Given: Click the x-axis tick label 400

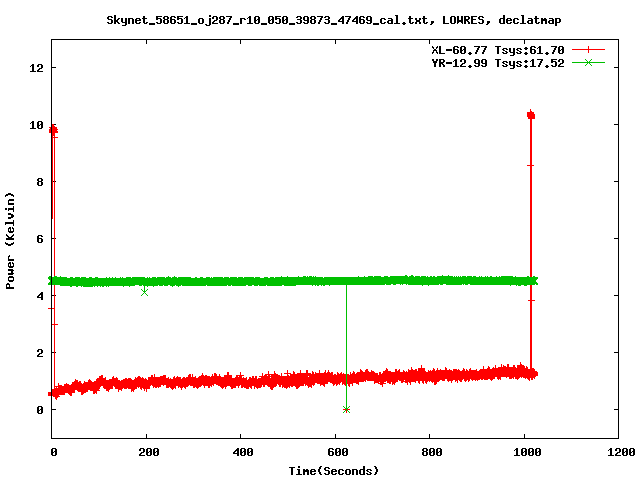Looking at the screenshot, I should [x=243, y=452].
